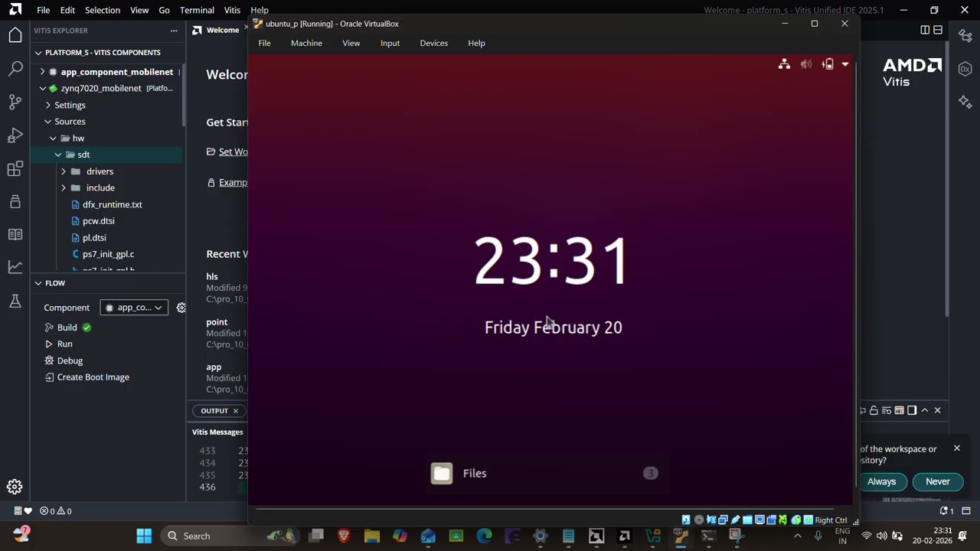Collapse the FLOW section

pos(38,283)
